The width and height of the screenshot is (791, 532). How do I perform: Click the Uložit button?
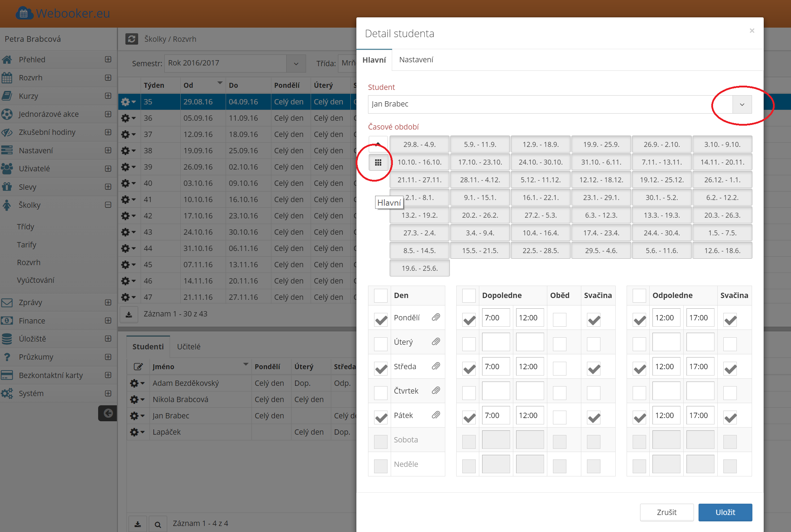tap(725, 512)
